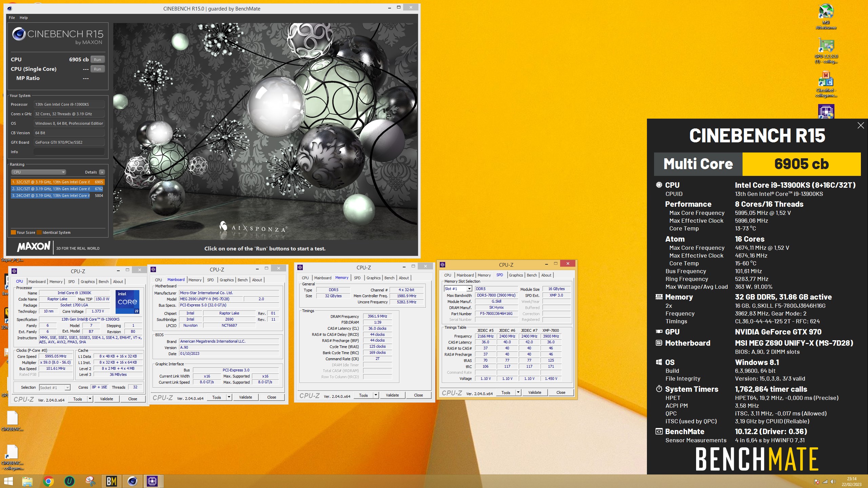Open the File menu in Cinebench

(12, 18)
